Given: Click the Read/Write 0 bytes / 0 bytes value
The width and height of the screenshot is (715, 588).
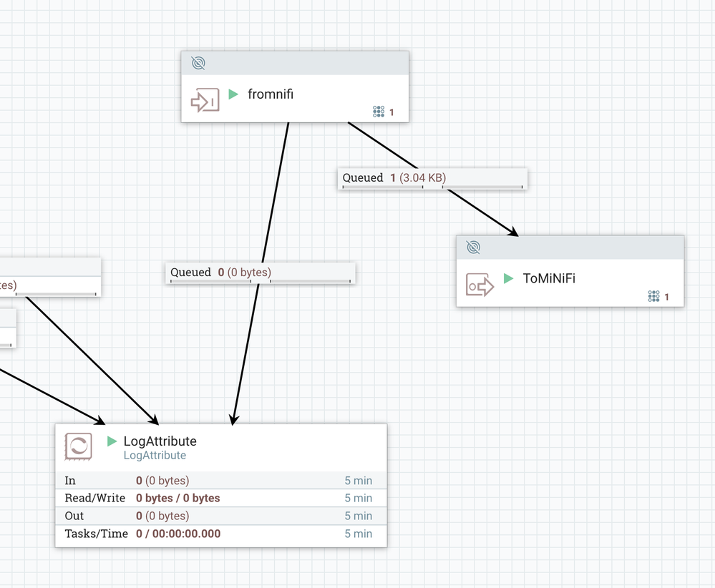Looking at the screenshot, I should pos(177,498).
